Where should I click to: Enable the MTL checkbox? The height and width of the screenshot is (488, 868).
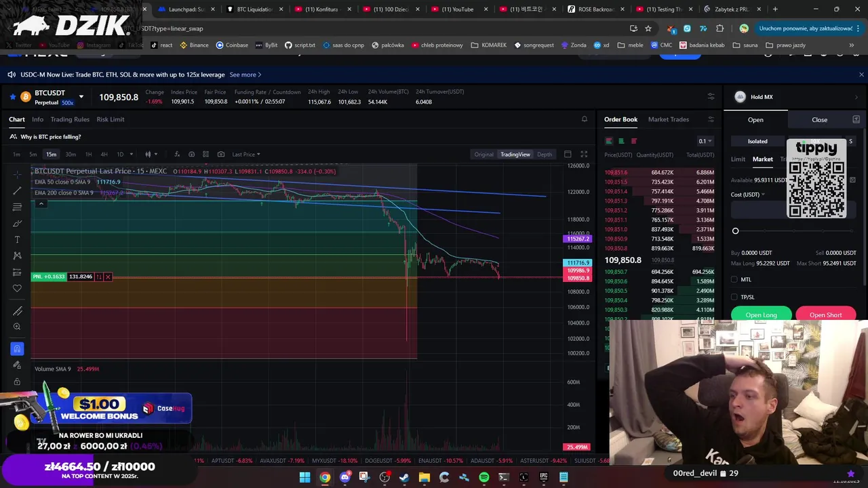pyautogui.click(x=734, y=279)
